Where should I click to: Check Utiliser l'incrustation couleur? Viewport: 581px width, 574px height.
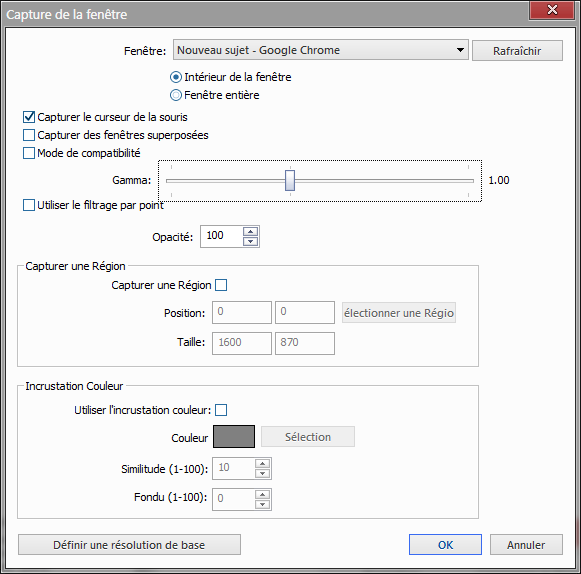click(221, 410)
